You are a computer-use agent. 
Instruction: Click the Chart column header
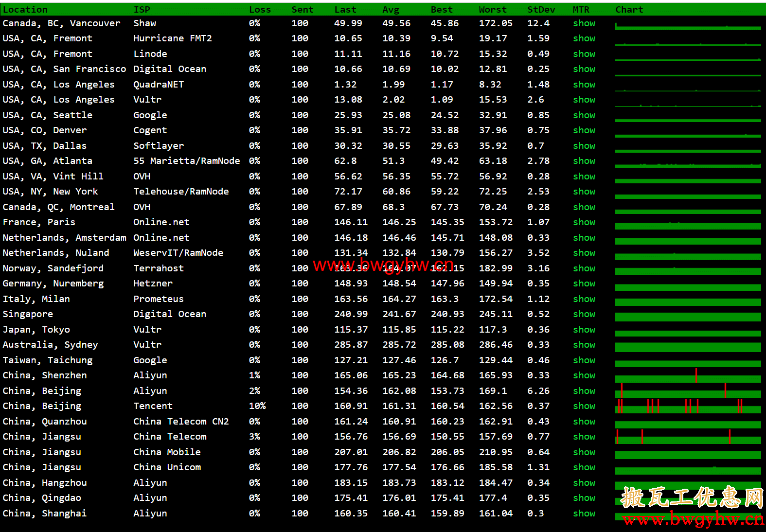(629, 10)
